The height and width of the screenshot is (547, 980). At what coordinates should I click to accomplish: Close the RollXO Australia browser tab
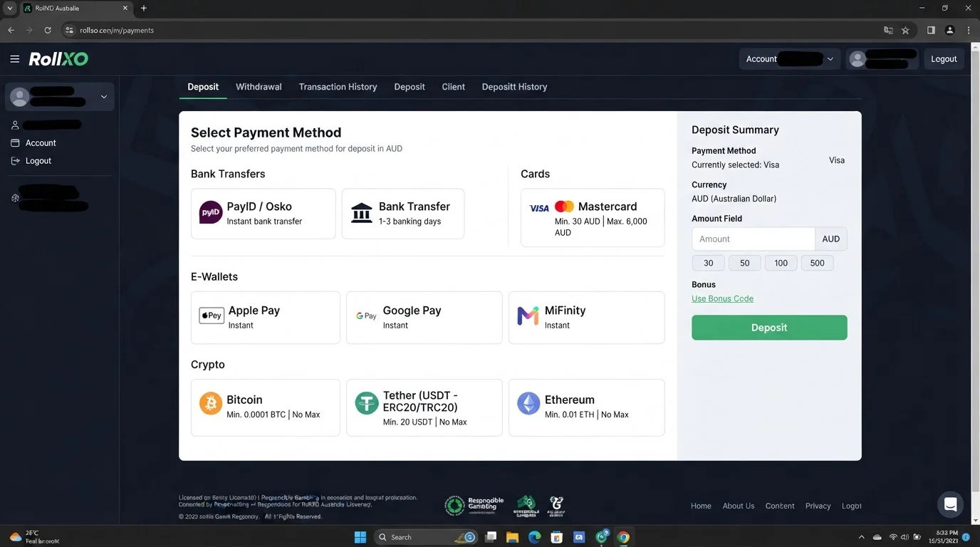pyautogui.click(x=125, y=8)
